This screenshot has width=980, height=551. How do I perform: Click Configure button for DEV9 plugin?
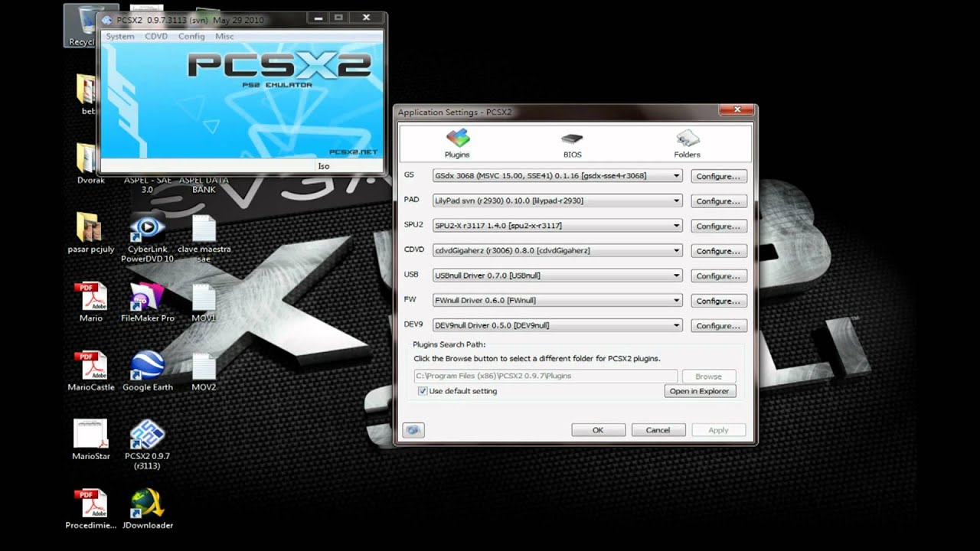[x=718, y=325]
